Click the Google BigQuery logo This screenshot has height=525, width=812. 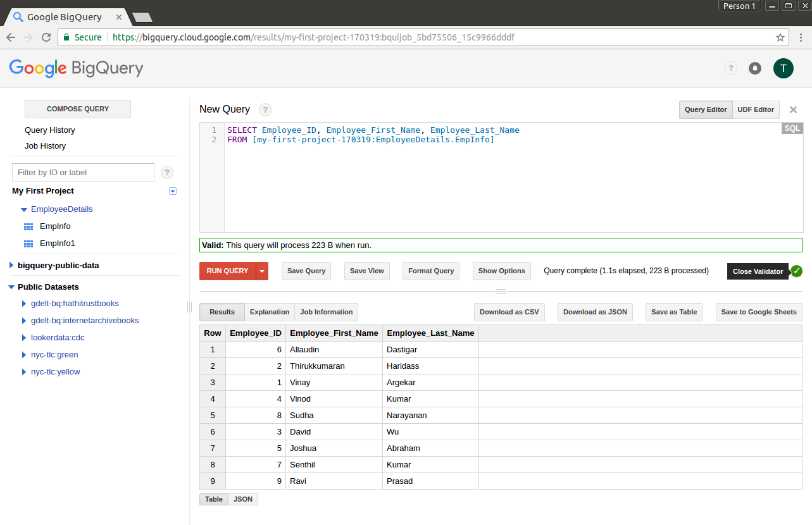(76, 68)
